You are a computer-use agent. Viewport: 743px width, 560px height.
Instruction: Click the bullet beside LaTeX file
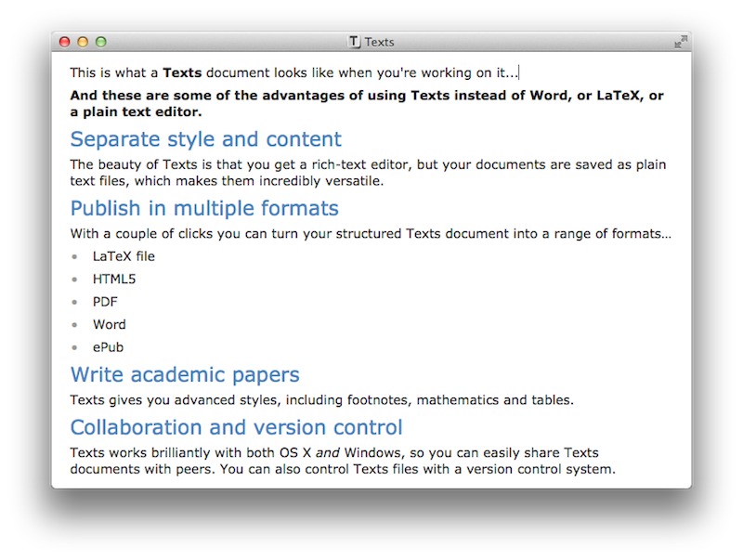pyautogui.click(x=74, y=257)
